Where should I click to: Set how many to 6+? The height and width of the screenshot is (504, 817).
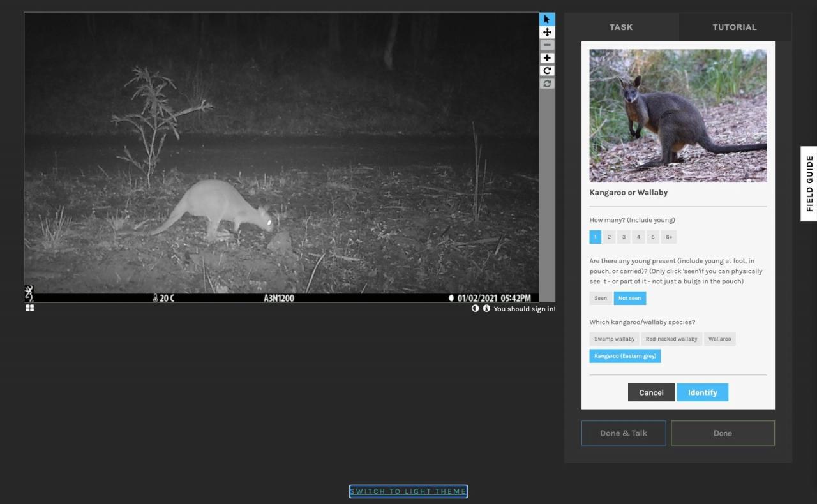669,237
